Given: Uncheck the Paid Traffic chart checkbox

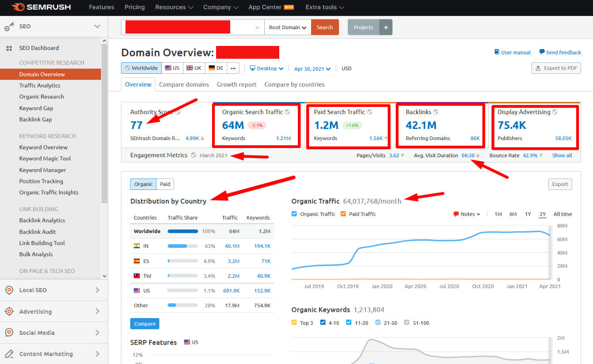Looking at the screenshot, I should click(x=343, y=214).
